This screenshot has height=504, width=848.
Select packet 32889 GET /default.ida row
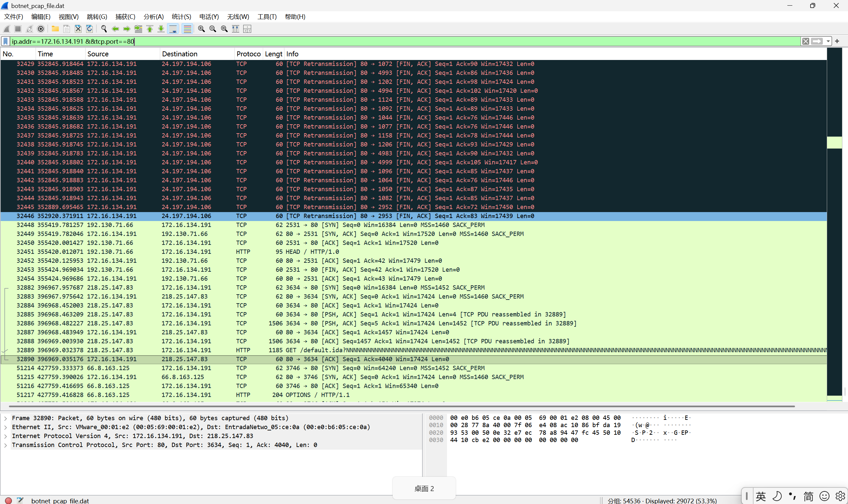click(340, 350)
